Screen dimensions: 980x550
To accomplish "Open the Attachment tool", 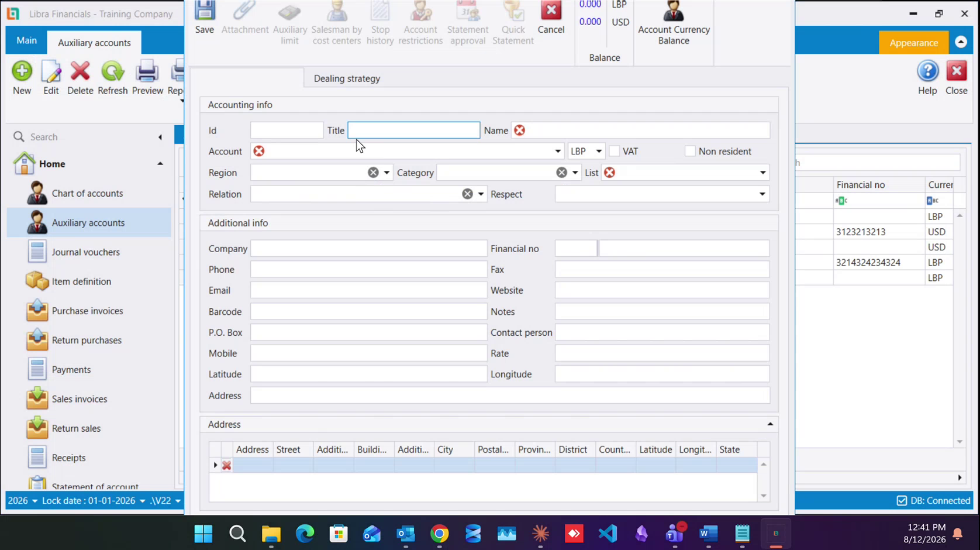I will click(x=245, y=18).
